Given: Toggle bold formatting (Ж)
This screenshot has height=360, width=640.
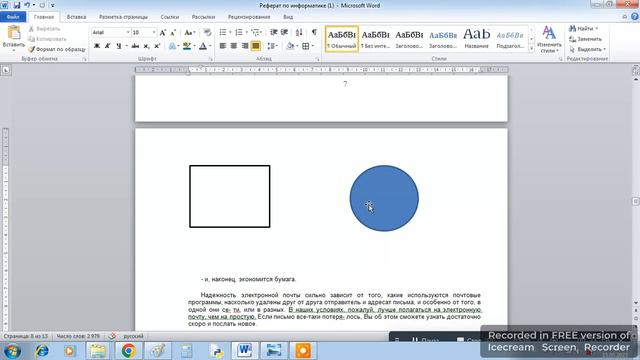Looking at the screenshot, I should [x=97, y=46].
